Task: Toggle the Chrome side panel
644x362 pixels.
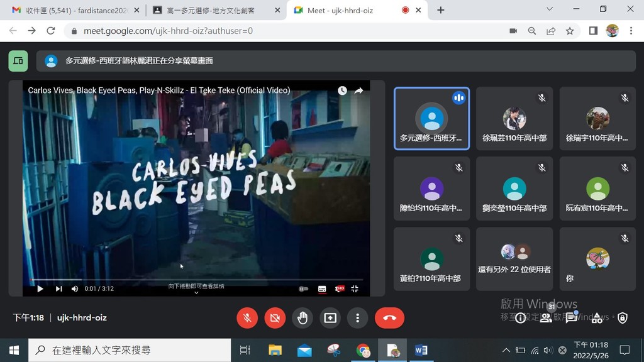Action: tap(593, 31)
